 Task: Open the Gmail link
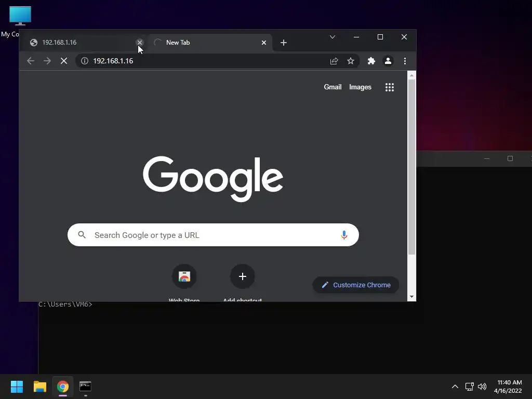click(x=332, y=87)
